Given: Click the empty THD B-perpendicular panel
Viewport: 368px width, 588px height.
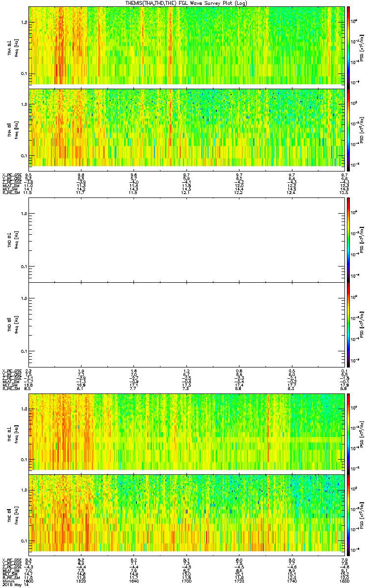Looking at the screenshot, I should 187,240.
